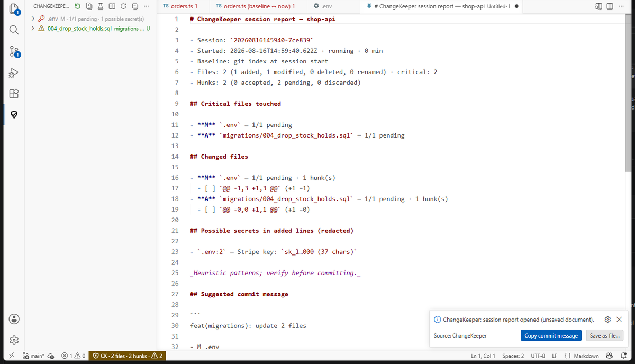Screen dimensions: 635x364
Task: Click the '## Critical files touched' heading
Action: 235,104
